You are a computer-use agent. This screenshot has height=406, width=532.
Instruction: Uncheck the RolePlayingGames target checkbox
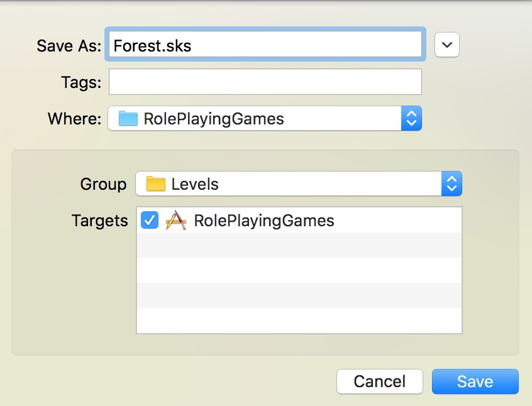coord(150,221)
